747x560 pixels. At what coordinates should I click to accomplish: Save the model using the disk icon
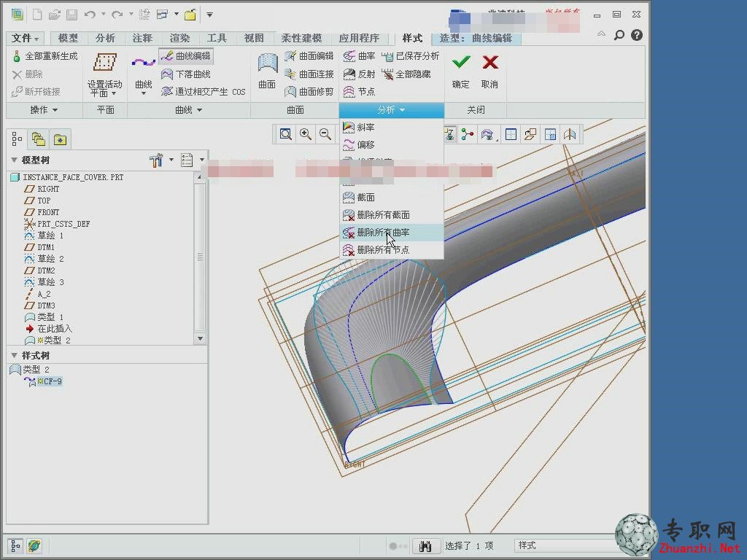[72, 15]
